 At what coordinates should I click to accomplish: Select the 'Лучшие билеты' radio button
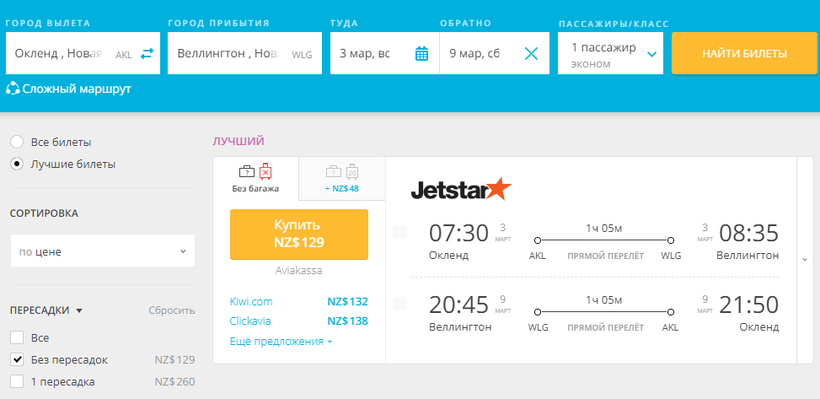pyautogui.click(x=17, y=164)
